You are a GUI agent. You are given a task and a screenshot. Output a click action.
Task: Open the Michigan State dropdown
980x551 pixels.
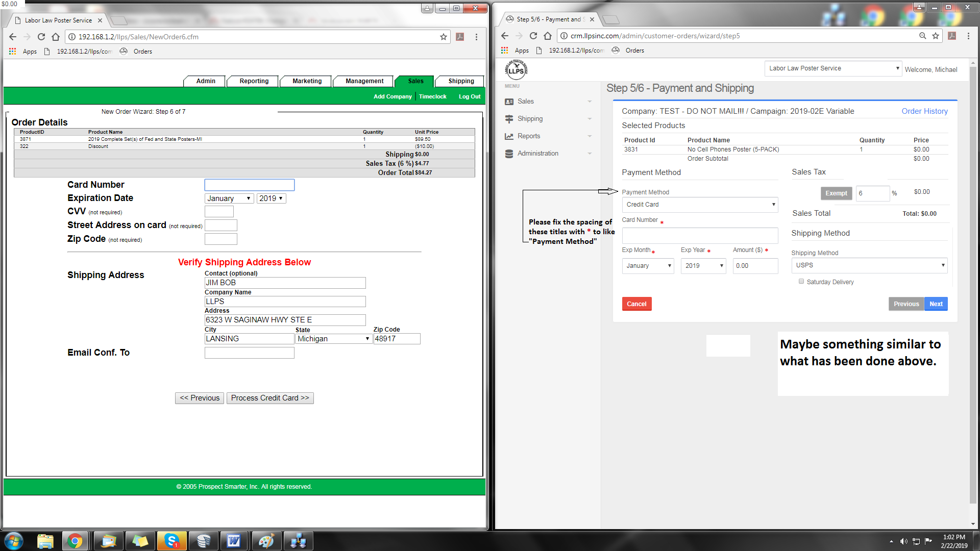333,339
